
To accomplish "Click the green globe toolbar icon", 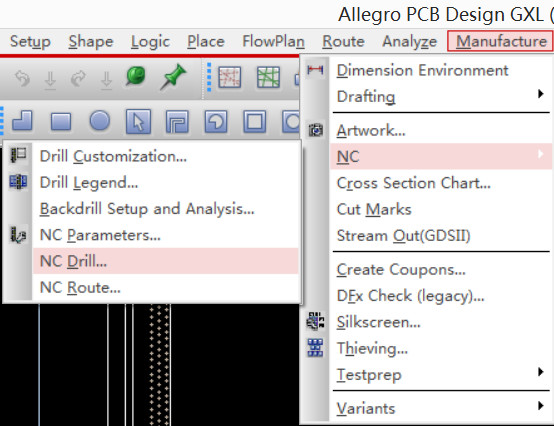I will click(136, 76).
